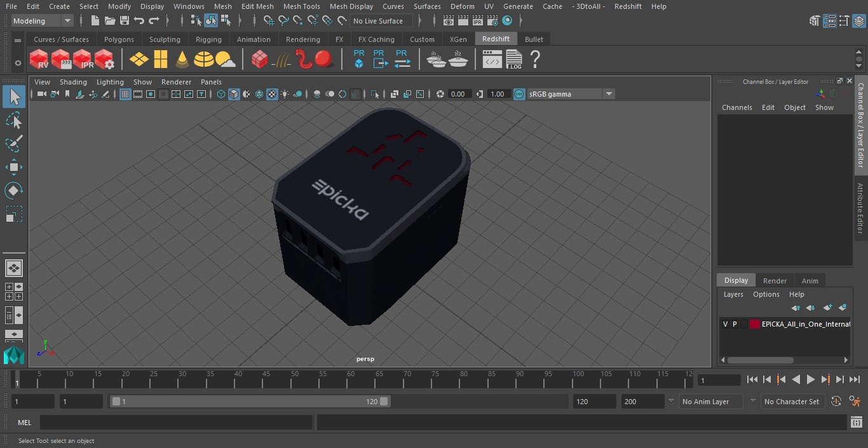Activate the Move tool
The image size is (868, 448).
coord(14,167)
